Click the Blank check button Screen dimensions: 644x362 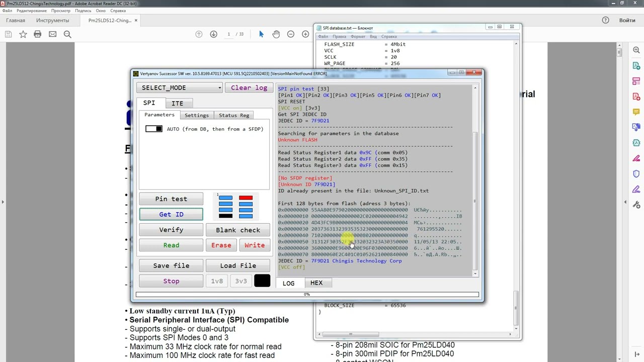(238, 230)
